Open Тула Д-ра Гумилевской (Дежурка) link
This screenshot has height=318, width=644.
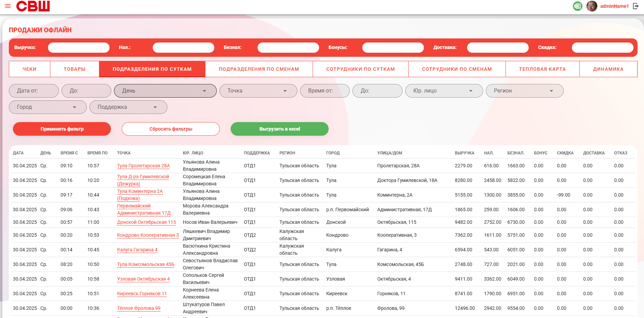[143, 180]
